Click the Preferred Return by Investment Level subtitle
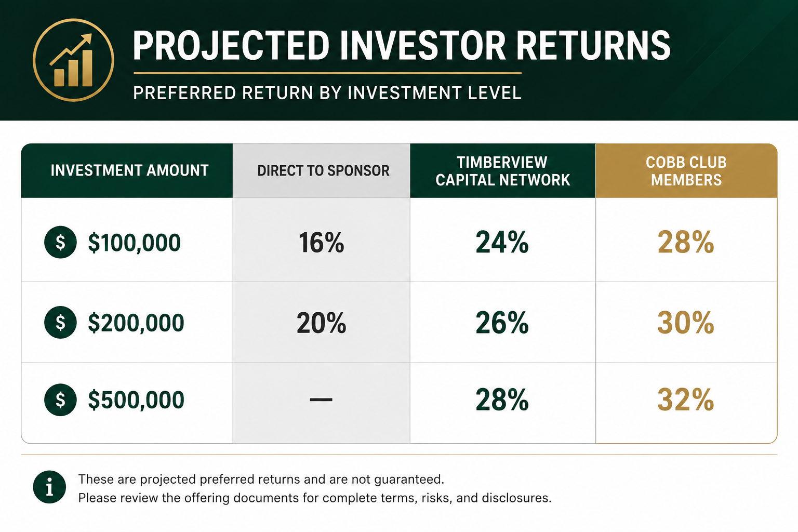 (327, 93)
